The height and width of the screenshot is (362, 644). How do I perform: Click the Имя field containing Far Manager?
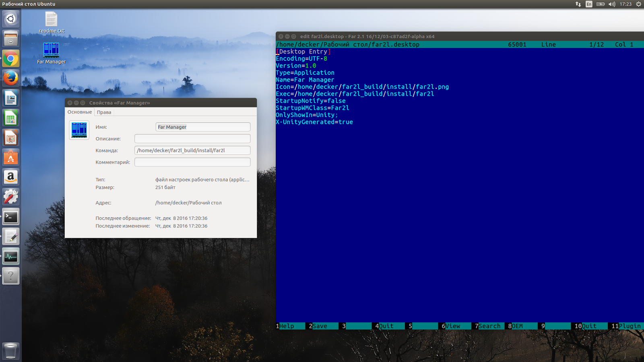tap(203, 127)
